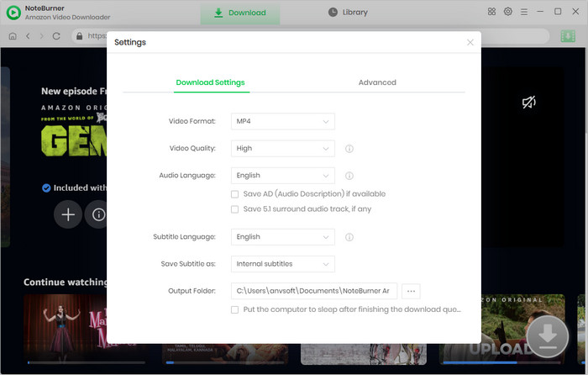The image size is (588, 375).
Task: Go to browser home icon
Action: (x=13, y=36)
